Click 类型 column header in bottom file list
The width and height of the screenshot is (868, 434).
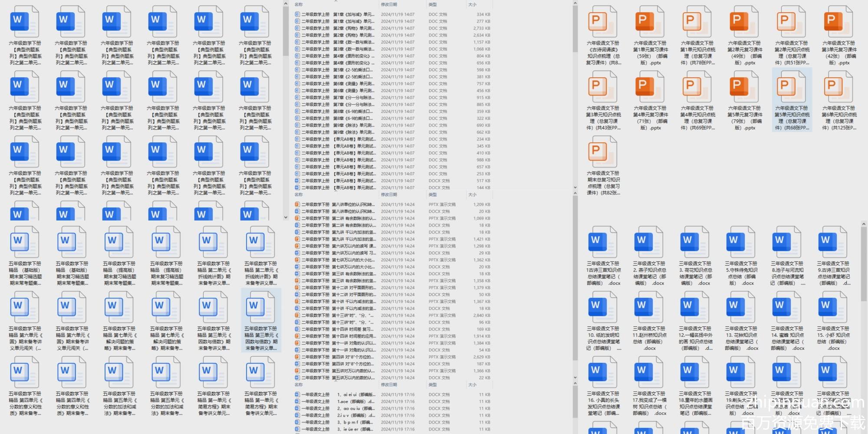click(x=433, y=385)
